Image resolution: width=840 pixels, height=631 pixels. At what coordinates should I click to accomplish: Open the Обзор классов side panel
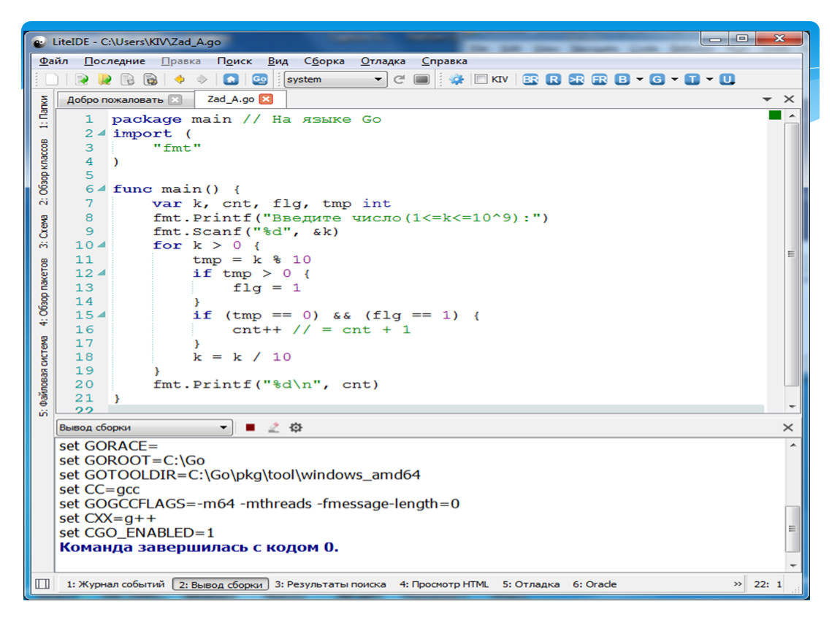43,172
